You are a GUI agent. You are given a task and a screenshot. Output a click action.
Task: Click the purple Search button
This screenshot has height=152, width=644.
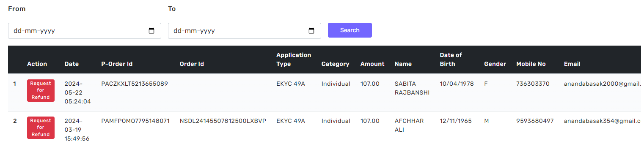point(350,30)
